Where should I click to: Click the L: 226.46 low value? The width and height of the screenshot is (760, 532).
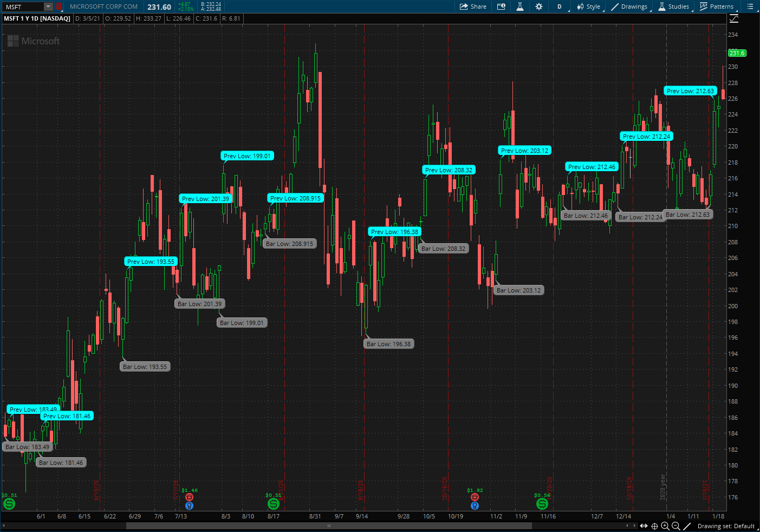(178, 18)
